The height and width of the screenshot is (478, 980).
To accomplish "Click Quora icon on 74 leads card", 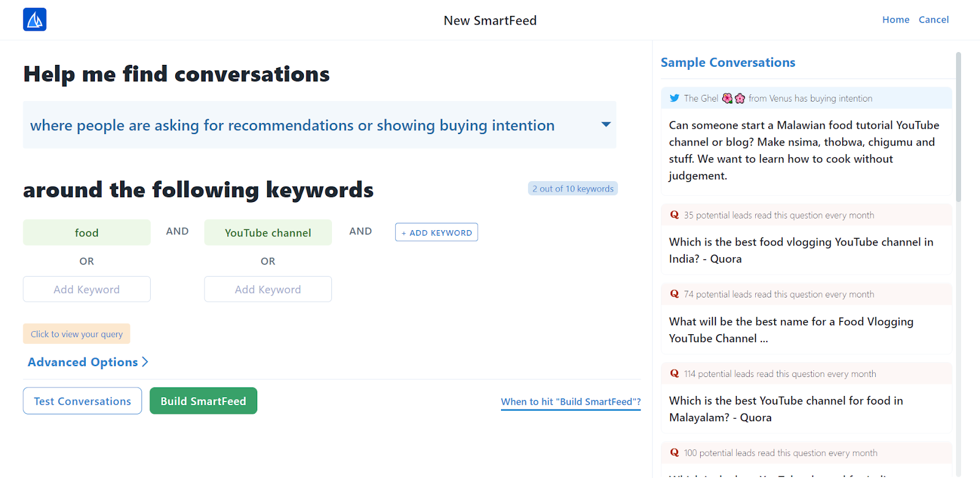I will [x=674, y=294].
